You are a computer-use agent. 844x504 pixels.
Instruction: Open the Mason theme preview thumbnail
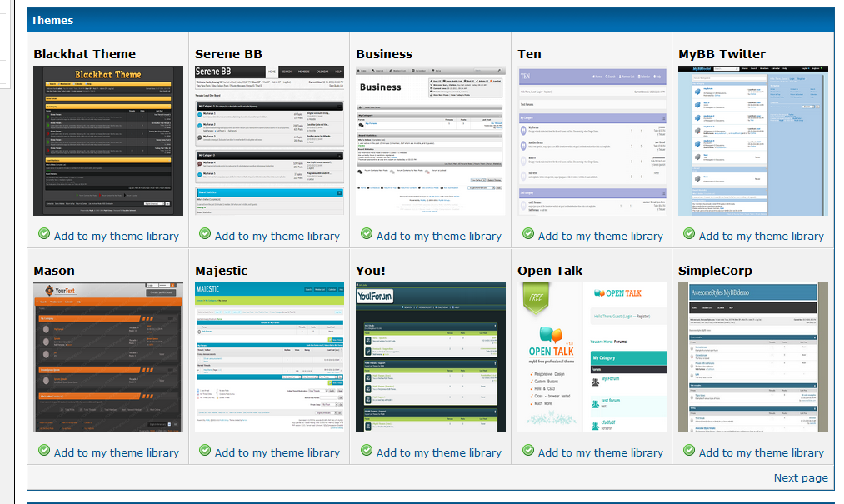[x=108, y=357]
